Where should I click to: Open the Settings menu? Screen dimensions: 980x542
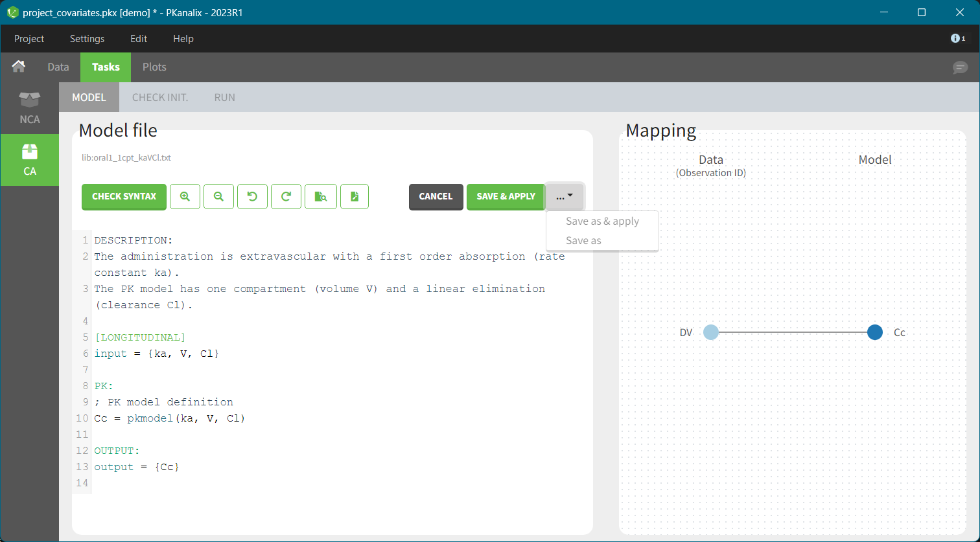pyautogui.click(x=87, y=39)
